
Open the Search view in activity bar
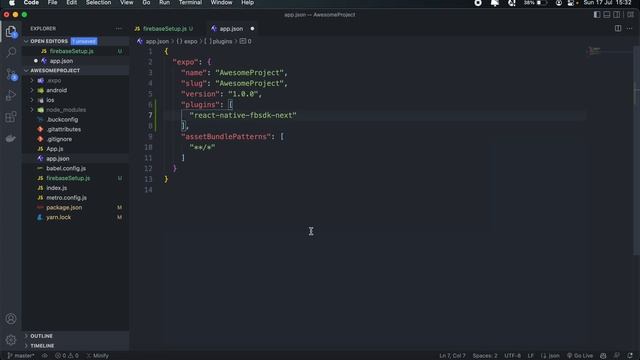coord(11,52)
